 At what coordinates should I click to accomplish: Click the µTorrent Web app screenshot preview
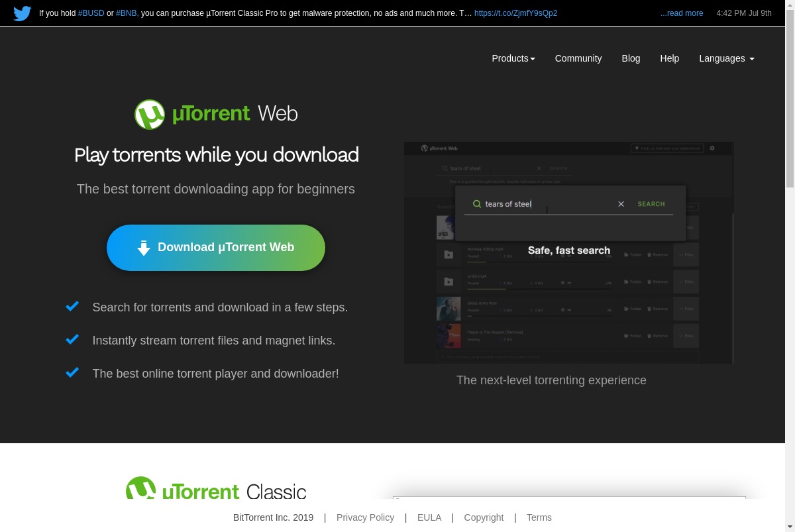coord(568,252)
